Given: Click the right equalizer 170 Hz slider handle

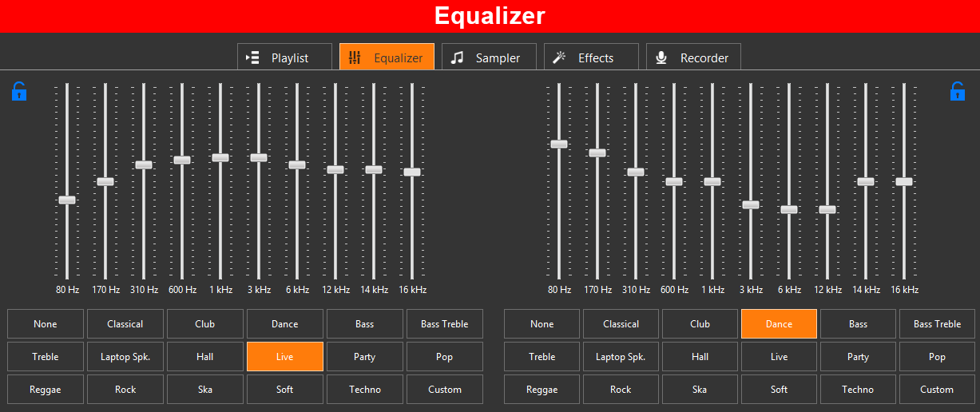Looking at the screenshot, I should (x=597, y=153).
